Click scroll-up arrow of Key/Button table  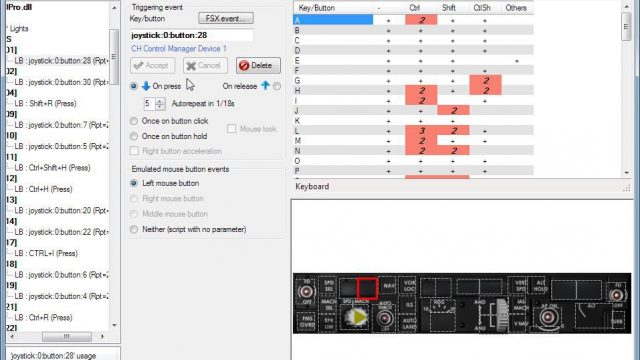point(627,7)
